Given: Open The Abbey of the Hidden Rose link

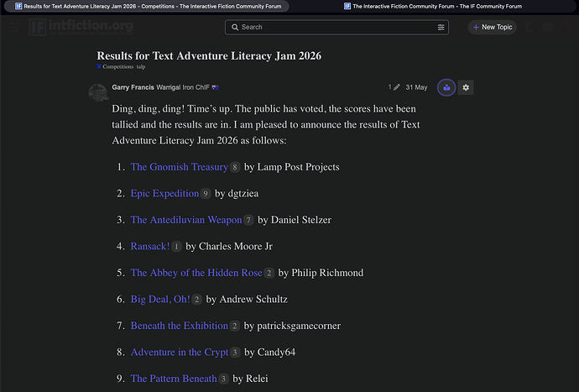Looking at the screenshot, I should pos(196,273).
